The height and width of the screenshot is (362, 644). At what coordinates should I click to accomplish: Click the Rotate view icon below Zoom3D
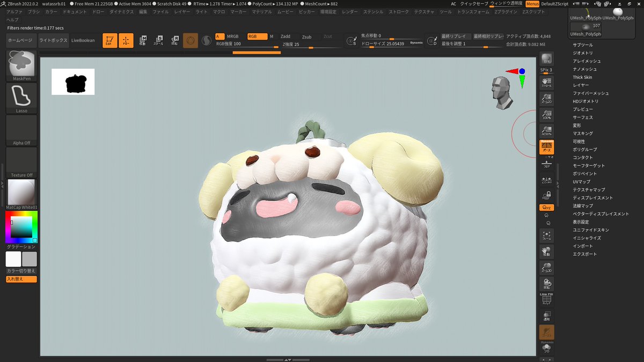click(546, 284)
